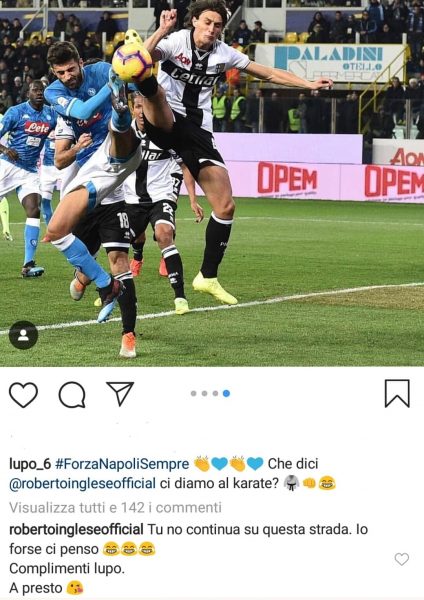The height and width of the screenshot is (600, 424).
Task: Save the post with the bookmark icon
Action: click(x=397, y=393)
